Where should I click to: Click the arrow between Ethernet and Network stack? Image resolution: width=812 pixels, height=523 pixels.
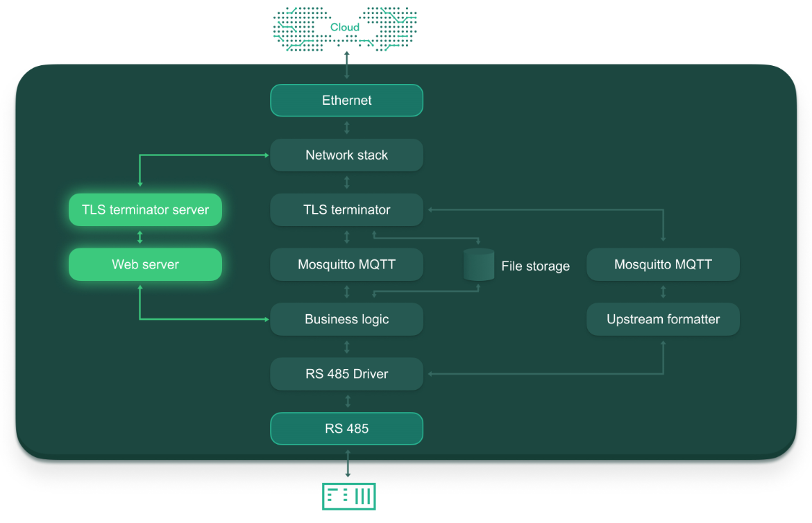[347, 128]
